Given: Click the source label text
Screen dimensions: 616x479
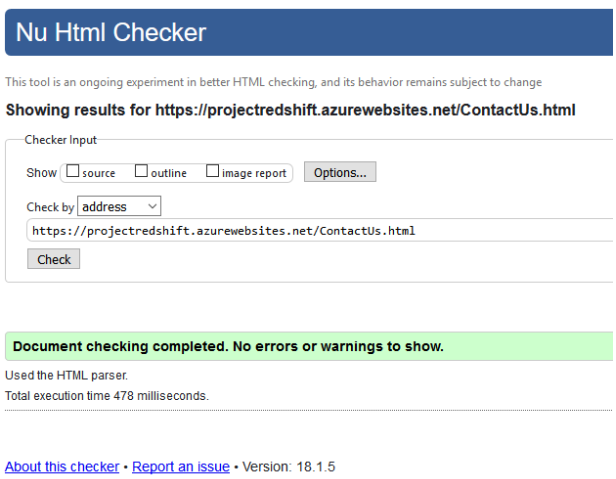Looking at the screenshot, I should [99, 173].
